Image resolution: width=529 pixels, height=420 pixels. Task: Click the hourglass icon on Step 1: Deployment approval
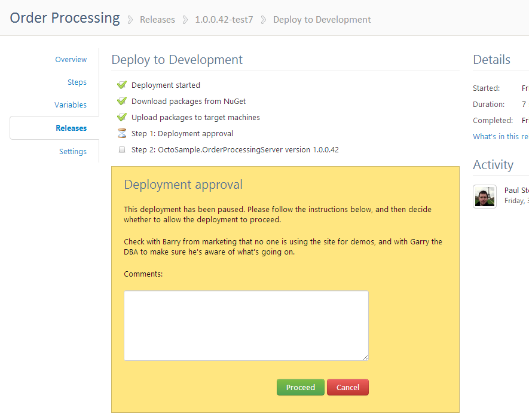pyautogui.click(x=122, y=133)
